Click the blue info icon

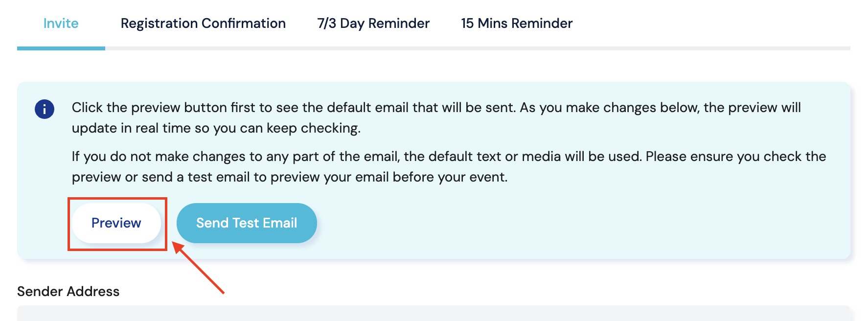click(x=45, y=109)
